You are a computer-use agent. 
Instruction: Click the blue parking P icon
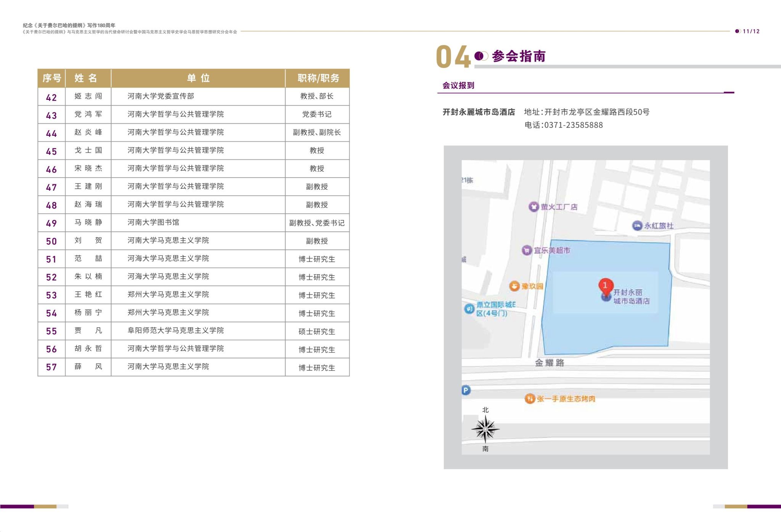466,390
